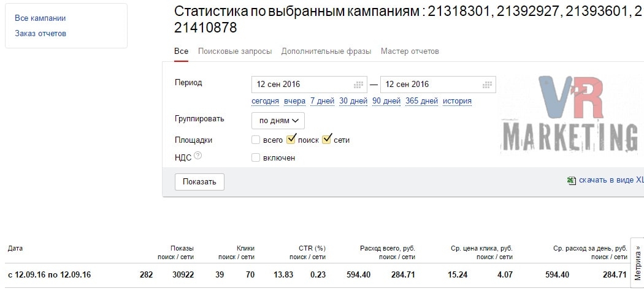Toggle the НДС включен checkbox
Screen dimensions: 644x291
256,157
